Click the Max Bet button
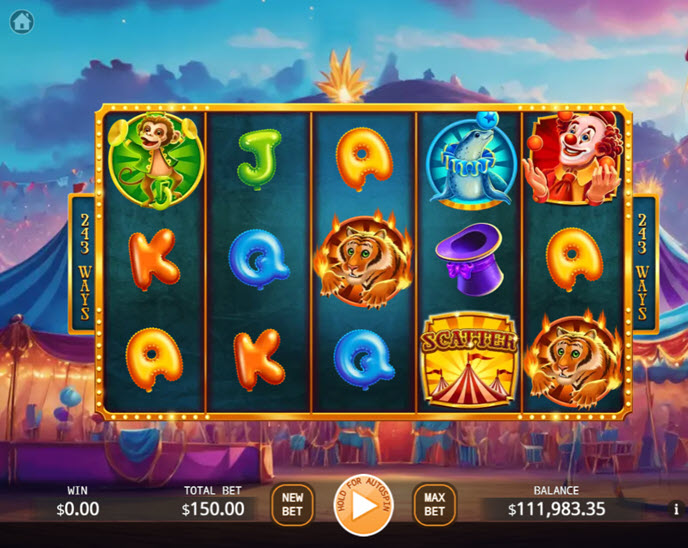Viewport: 688px width, 548px height. tap(434, 504)
